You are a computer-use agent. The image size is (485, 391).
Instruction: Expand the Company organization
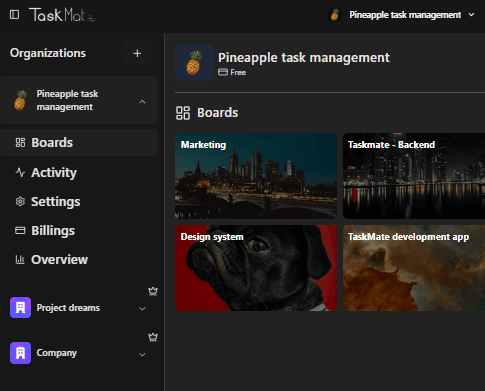point(142,354)
